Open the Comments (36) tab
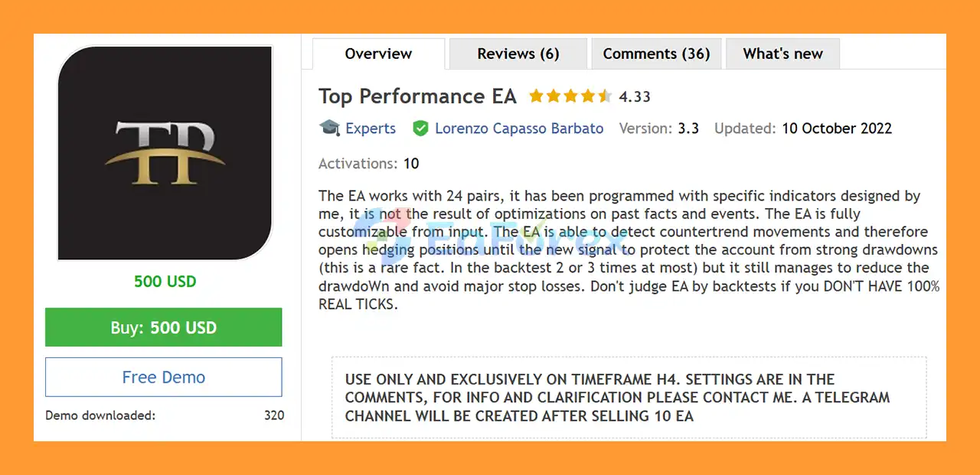The width and height of the screenshot is (980, 475). click(x=656, y=54)
